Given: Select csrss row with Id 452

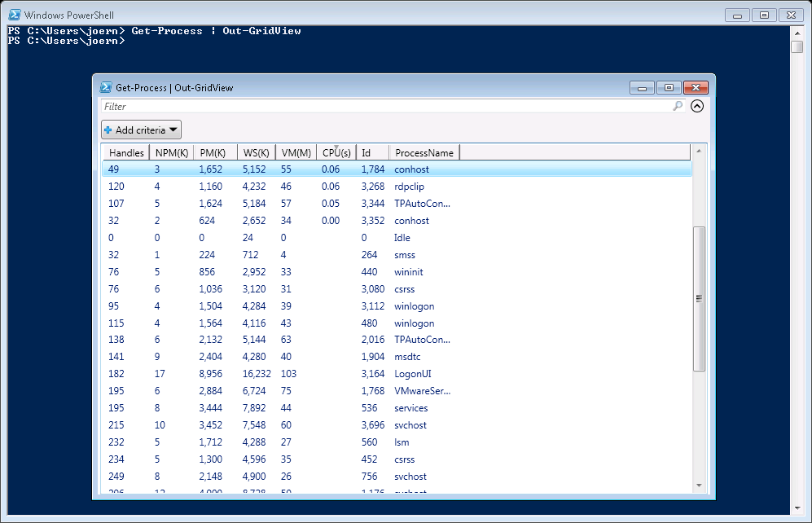Looking at the screenshot, I should click(397, 459).
